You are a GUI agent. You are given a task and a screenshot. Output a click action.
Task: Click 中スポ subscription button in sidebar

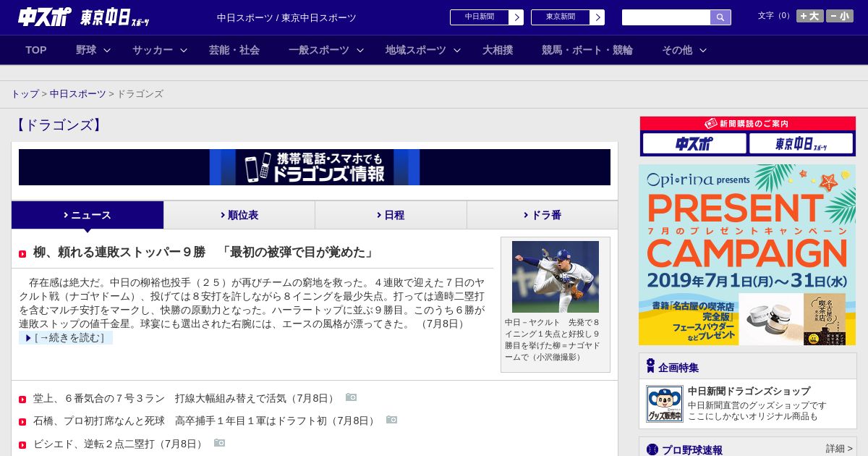coord(694,143)
